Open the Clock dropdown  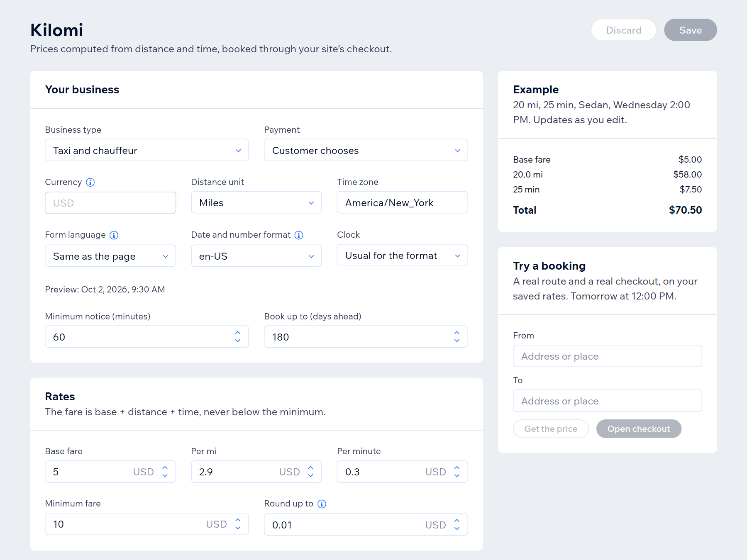[403, 255]
